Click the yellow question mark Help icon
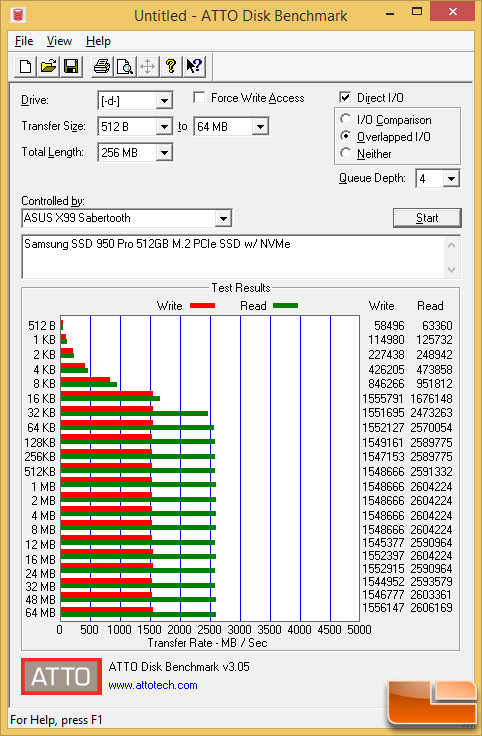482x736 pixels. [170, 66]
